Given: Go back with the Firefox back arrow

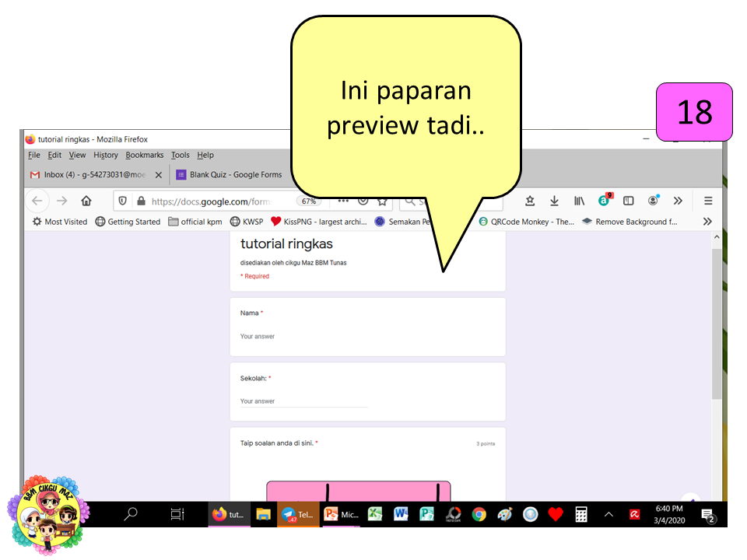Looking at the screenshot, I should pos(37,201).
